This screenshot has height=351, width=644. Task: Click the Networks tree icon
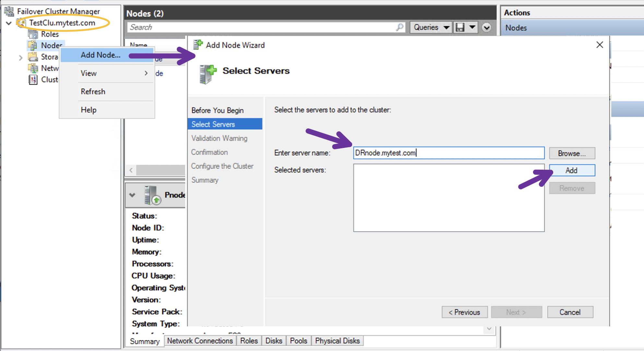pos(33,68)
